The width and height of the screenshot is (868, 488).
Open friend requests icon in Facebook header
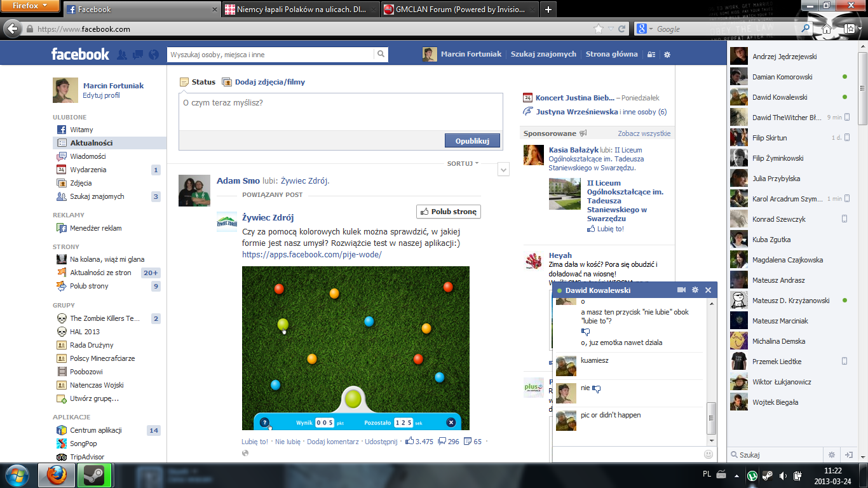(122, 55)
